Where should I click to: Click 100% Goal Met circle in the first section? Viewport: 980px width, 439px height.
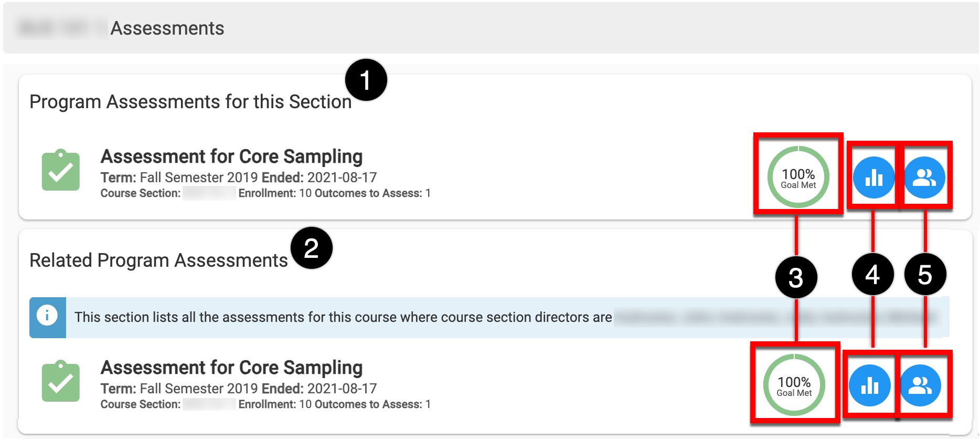coord(798,177)
